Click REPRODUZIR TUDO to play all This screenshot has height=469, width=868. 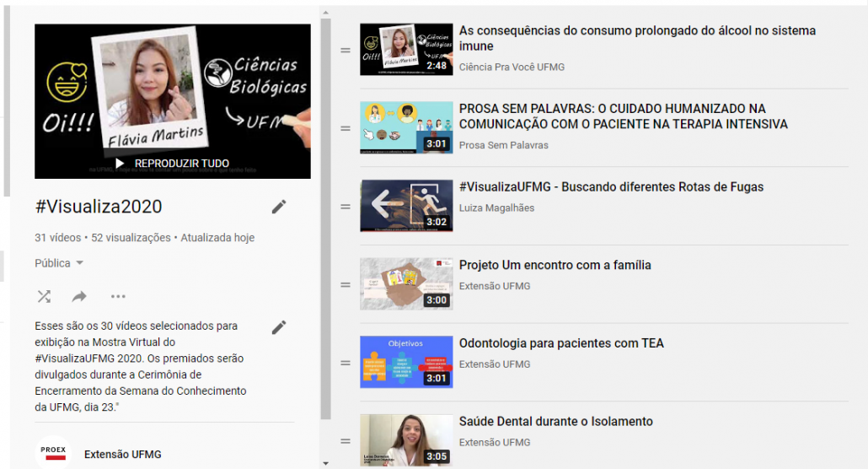click(x=172, y=164)
